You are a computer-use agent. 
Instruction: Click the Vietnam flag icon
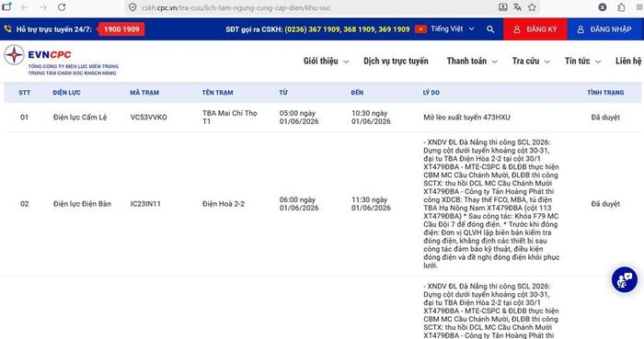420,29
